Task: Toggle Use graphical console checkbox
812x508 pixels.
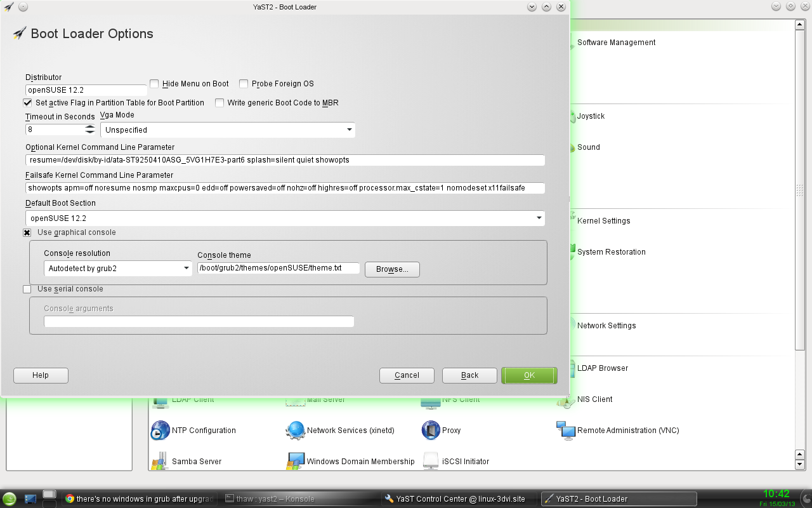Action: tap(27, 232)
